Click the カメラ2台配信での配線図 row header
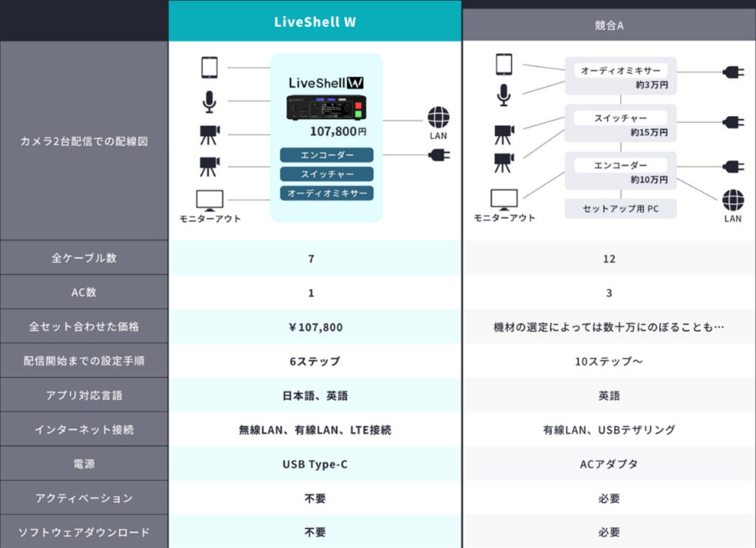 coord(84,141)
